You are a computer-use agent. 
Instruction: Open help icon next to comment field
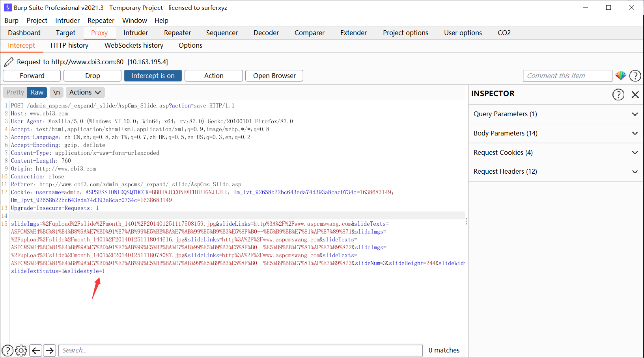(635, 76)
